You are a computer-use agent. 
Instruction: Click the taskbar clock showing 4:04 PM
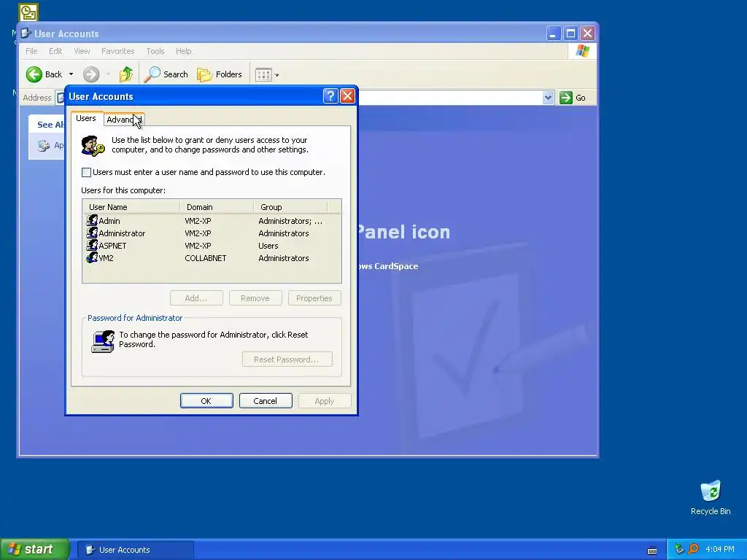click(x=720, y=550)
